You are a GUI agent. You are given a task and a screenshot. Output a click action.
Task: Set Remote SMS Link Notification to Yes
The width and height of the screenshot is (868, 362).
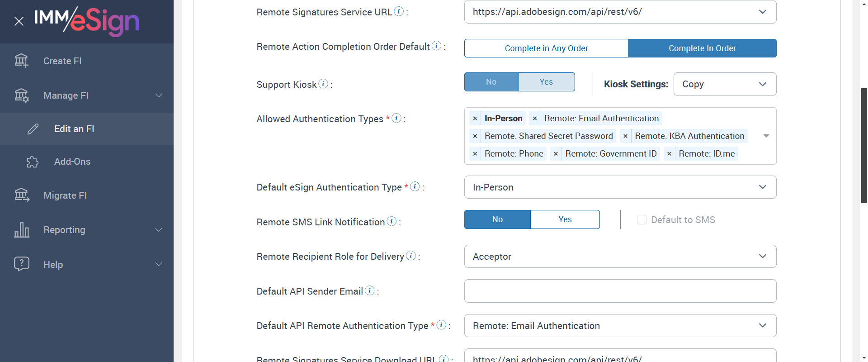tap(565, 219)
